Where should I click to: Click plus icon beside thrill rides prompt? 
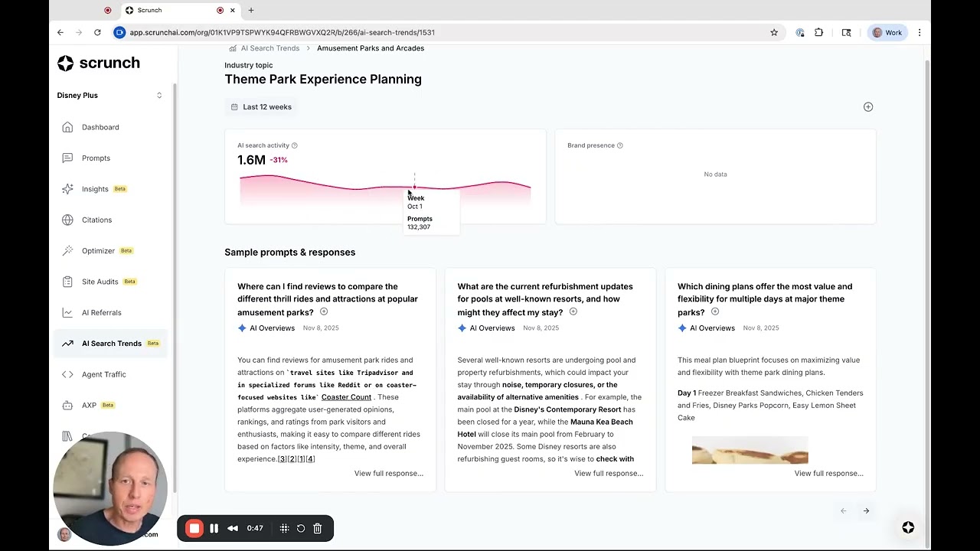[x=324, y=311]
